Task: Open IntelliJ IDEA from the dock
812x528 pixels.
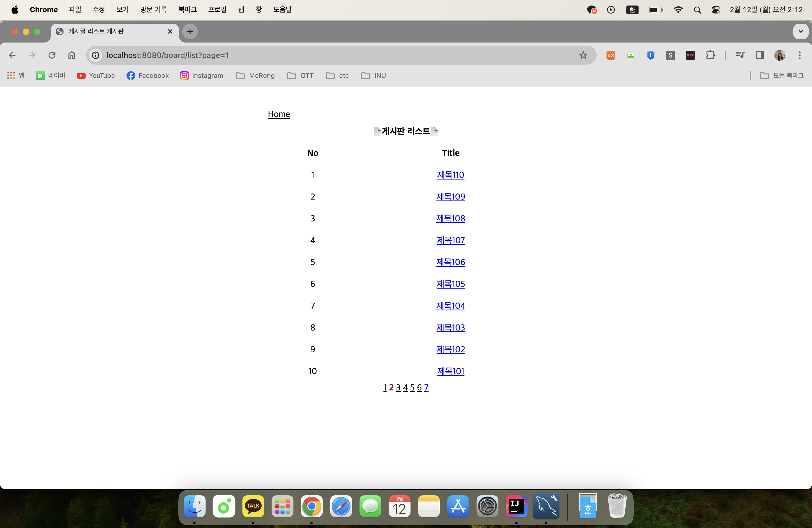Action: tap(516, 506)
